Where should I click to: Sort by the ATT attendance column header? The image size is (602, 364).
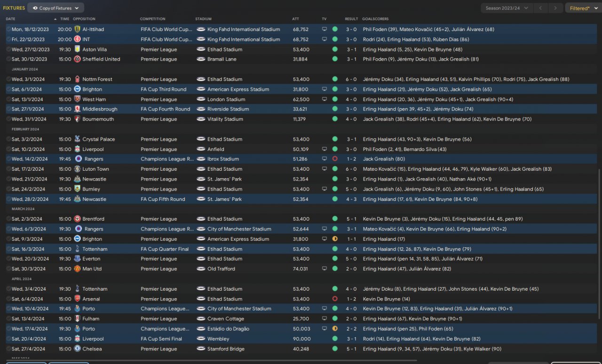pos(295,19)
